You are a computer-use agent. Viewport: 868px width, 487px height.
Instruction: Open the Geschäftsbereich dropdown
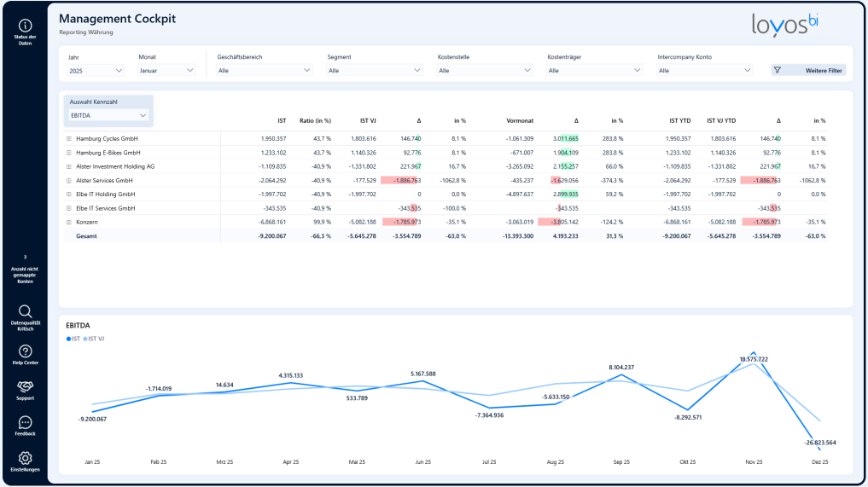click(x=264, y=70)
